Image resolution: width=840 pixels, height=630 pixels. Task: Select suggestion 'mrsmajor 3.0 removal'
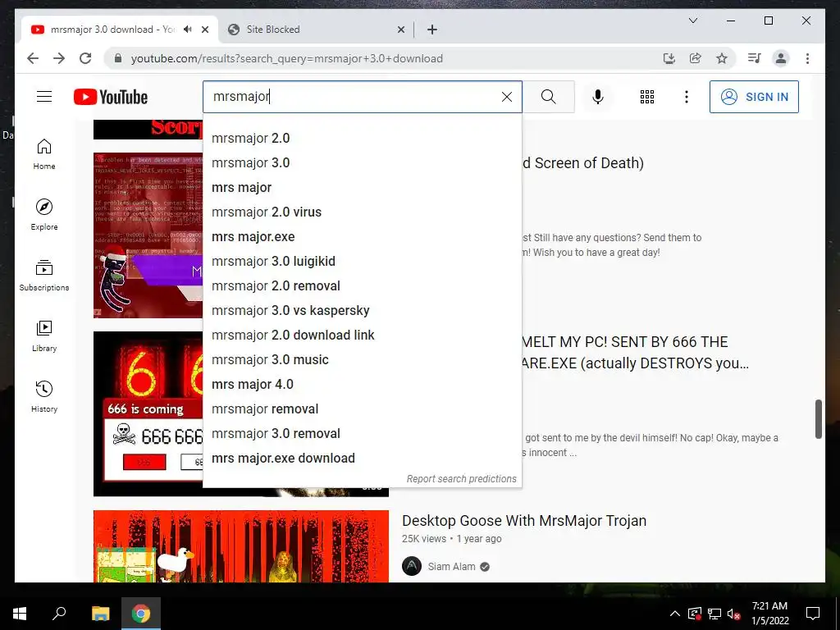362,434
